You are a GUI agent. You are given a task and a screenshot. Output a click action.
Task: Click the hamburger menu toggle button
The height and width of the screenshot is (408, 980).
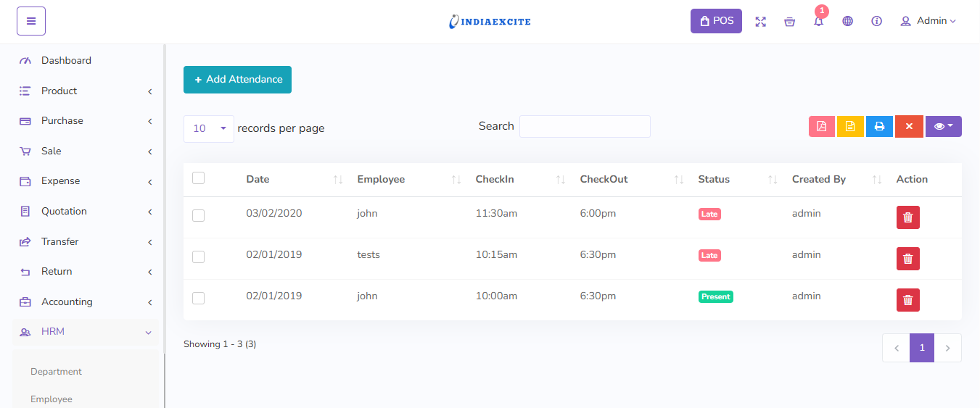tap(31, 21)
